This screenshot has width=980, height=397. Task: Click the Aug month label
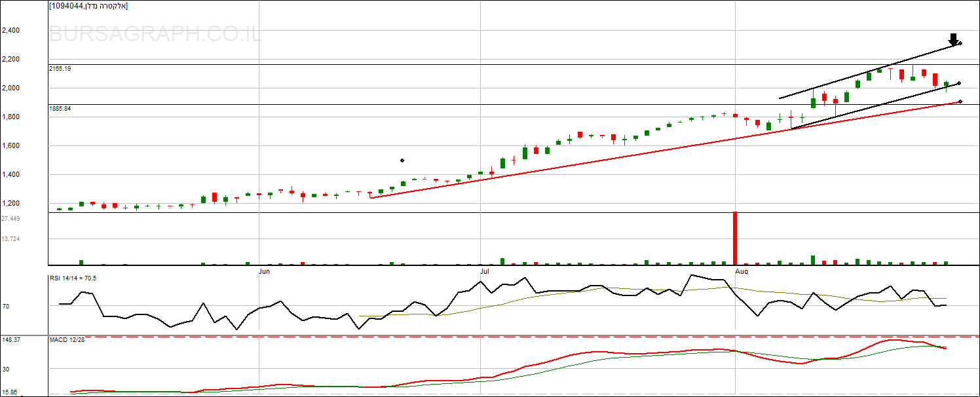pos(741,271)
